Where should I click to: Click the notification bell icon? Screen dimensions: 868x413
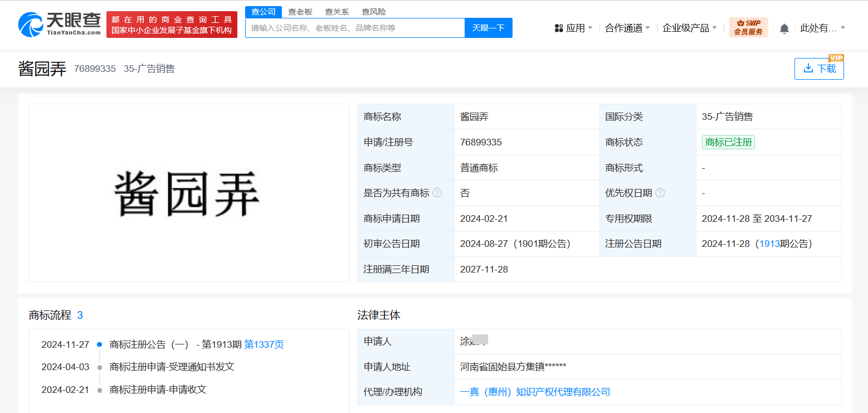784,28
